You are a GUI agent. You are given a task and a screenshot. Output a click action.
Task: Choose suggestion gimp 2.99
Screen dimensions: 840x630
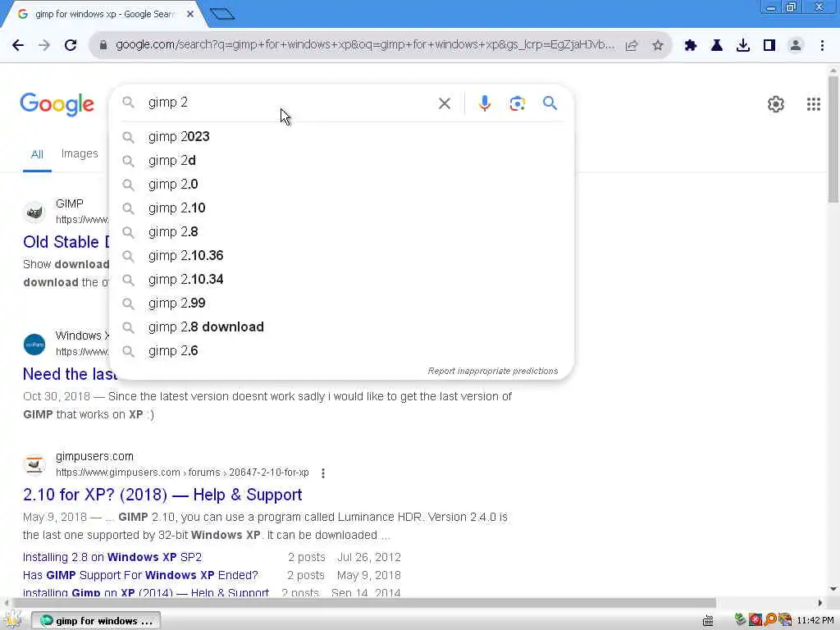click(x=341, y=304)
